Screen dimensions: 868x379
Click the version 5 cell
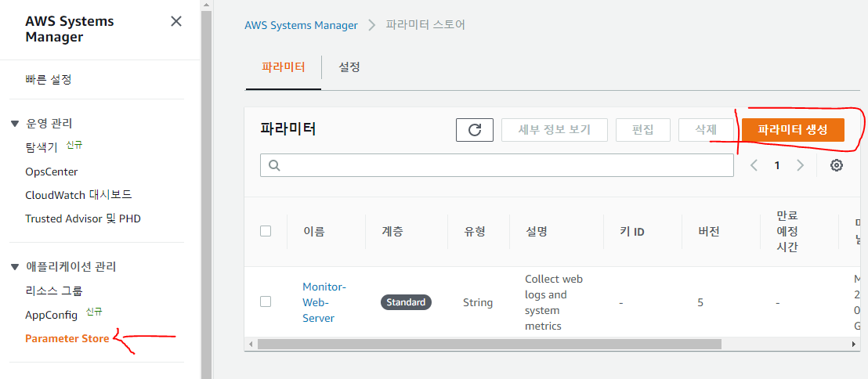pyautogui.click(x=701, y=302)
